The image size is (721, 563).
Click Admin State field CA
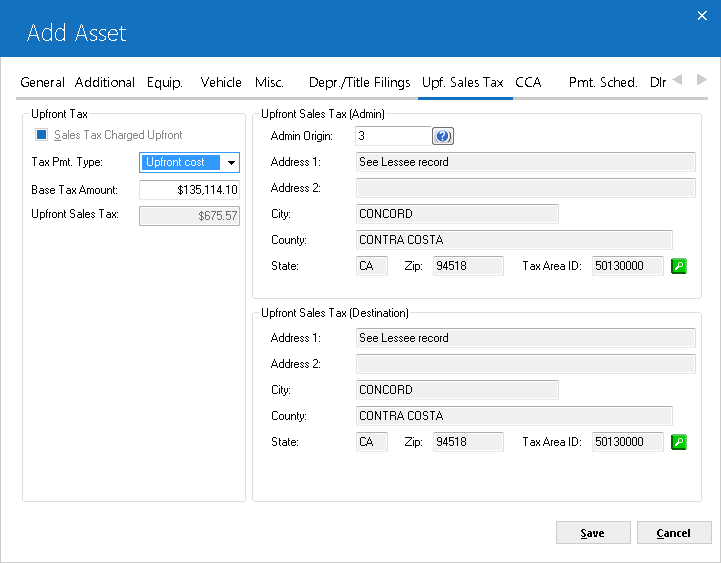[372, 266]
